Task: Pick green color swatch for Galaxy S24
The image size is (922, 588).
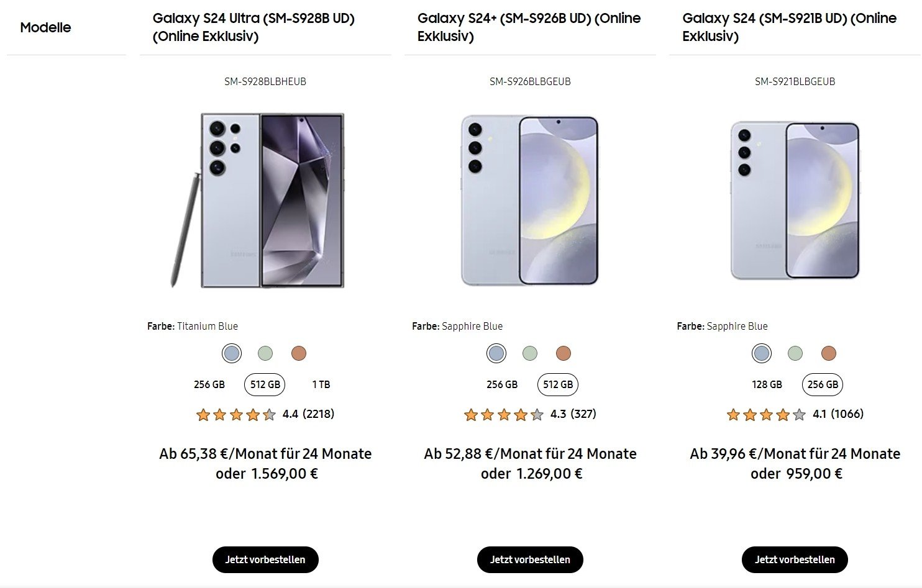Action: point(795,353)
